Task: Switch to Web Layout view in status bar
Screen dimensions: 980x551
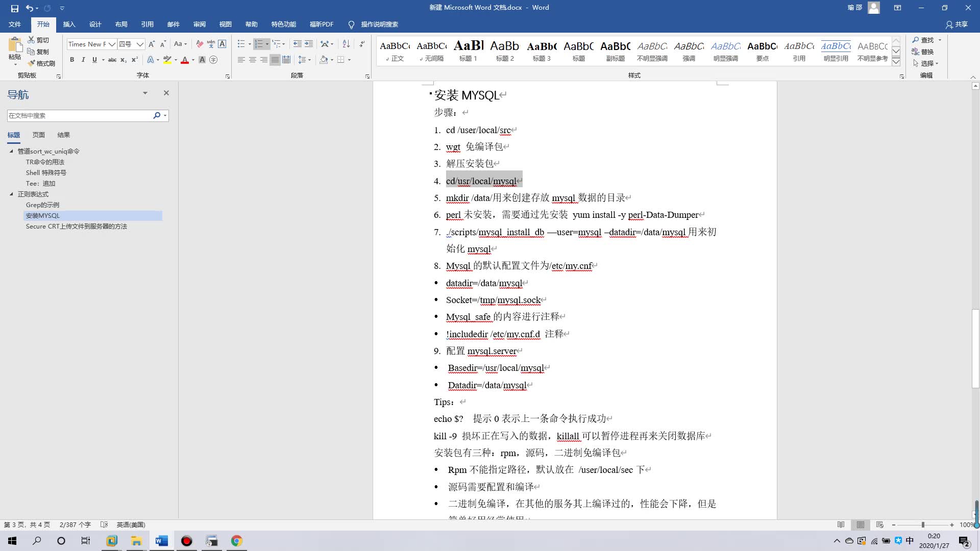Action: tap(879, 524)
